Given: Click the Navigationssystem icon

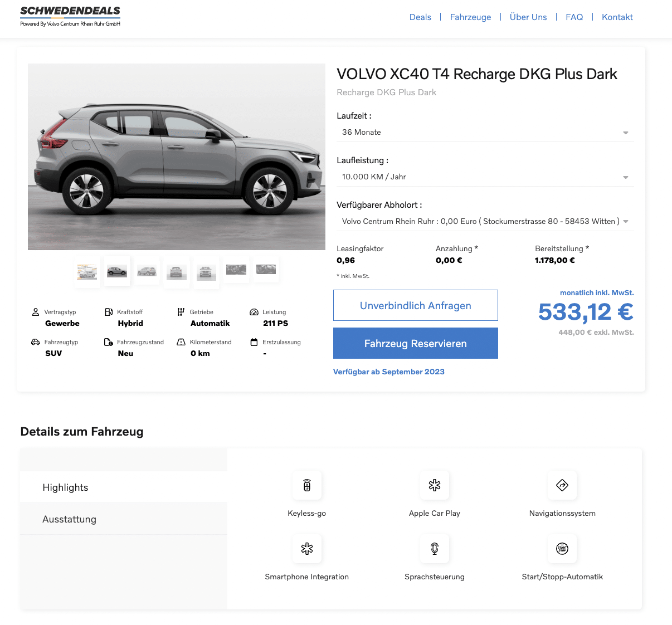Looking at the screenshot, I should 562,485.
